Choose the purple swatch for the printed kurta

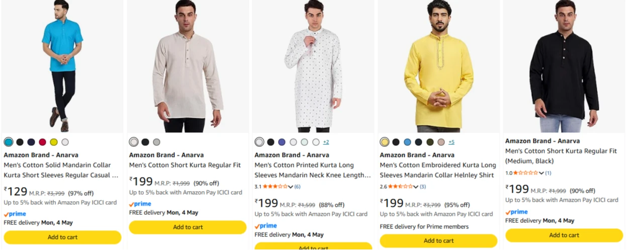[282, 142]
